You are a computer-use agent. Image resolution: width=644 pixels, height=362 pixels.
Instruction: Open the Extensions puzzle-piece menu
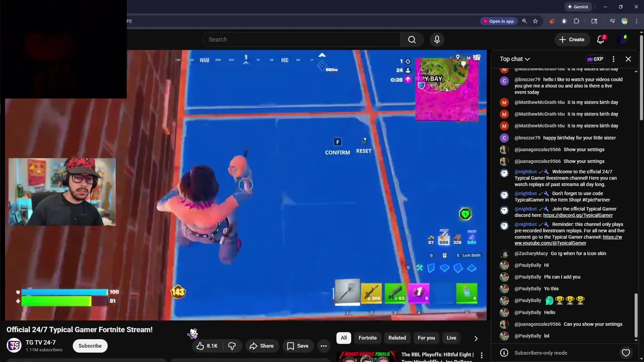(577, 21)
